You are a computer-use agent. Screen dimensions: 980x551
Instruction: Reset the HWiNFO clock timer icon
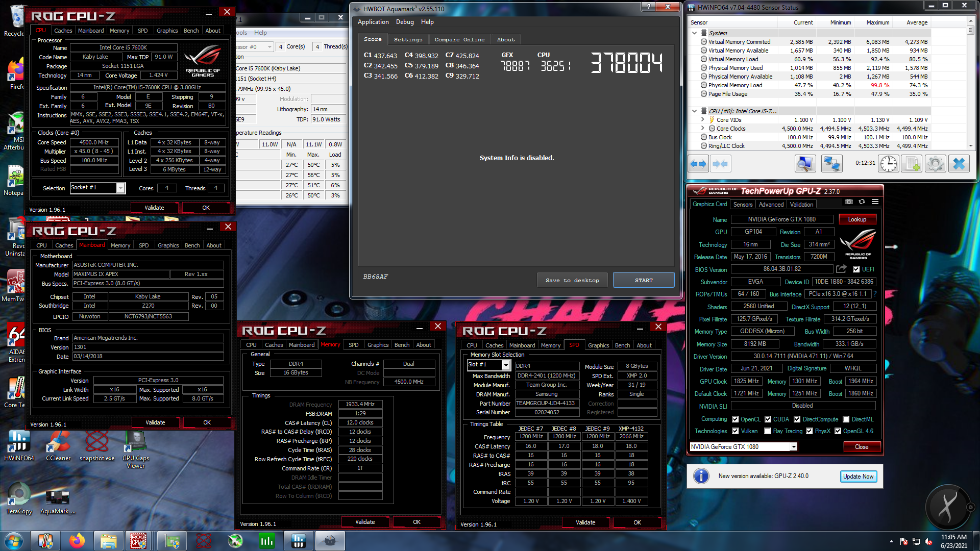[889, 164]
